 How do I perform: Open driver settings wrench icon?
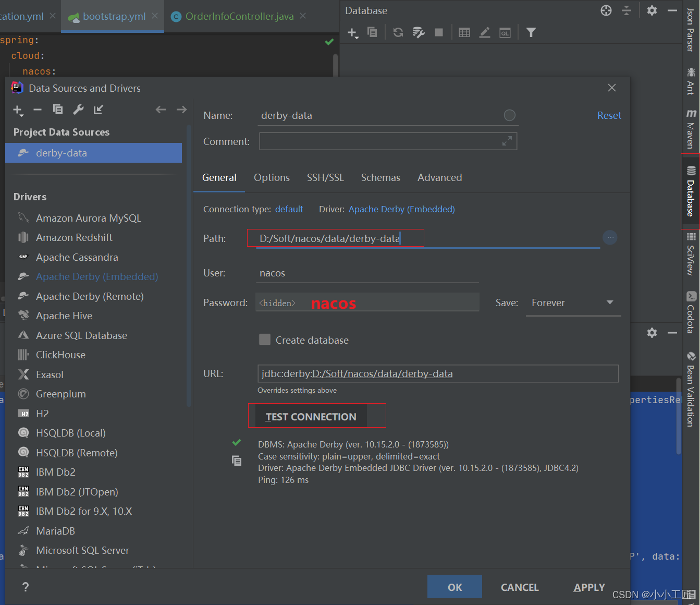[78, 110]
